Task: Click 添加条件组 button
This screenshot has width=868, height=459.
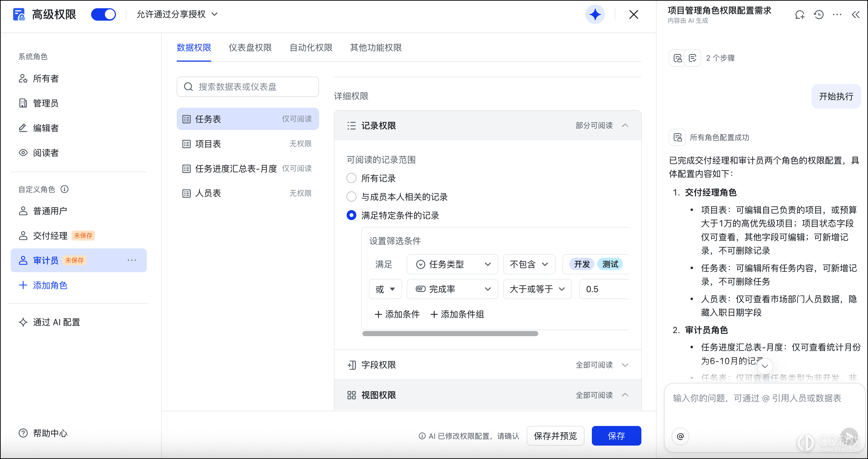Action: [457, 314]
